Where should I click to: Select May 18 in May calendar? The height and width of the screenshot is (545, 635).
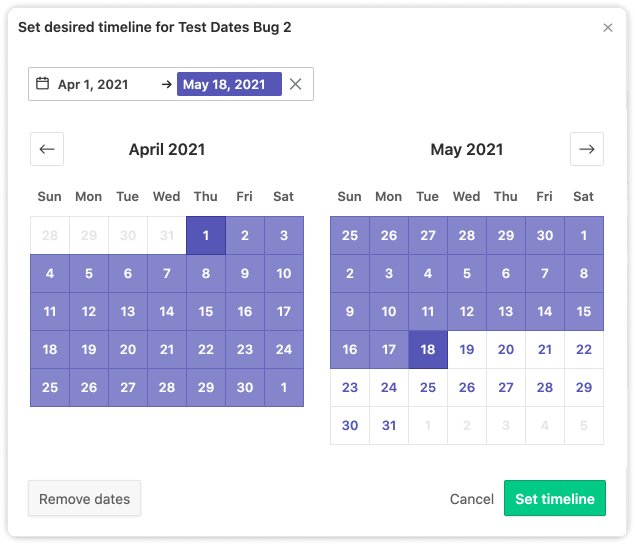tap(428, 349)
